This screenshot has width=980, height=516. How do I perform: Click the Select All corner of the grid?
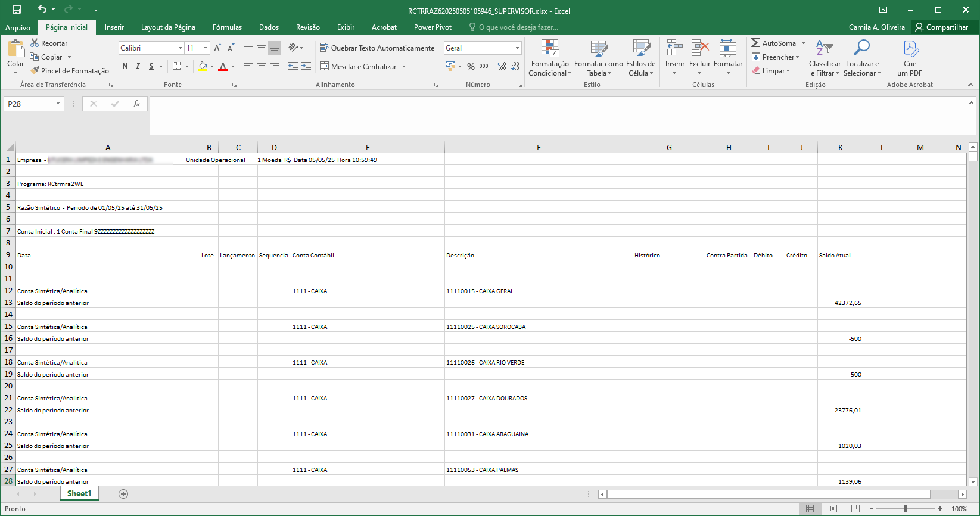[8, 147]
